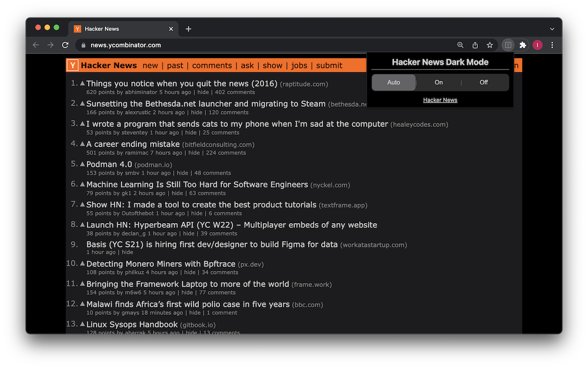Open the Malawi polio story's "1 comment" link
Image resolution: width=588 pixels, height=368 pixels.
click(222, 313)
